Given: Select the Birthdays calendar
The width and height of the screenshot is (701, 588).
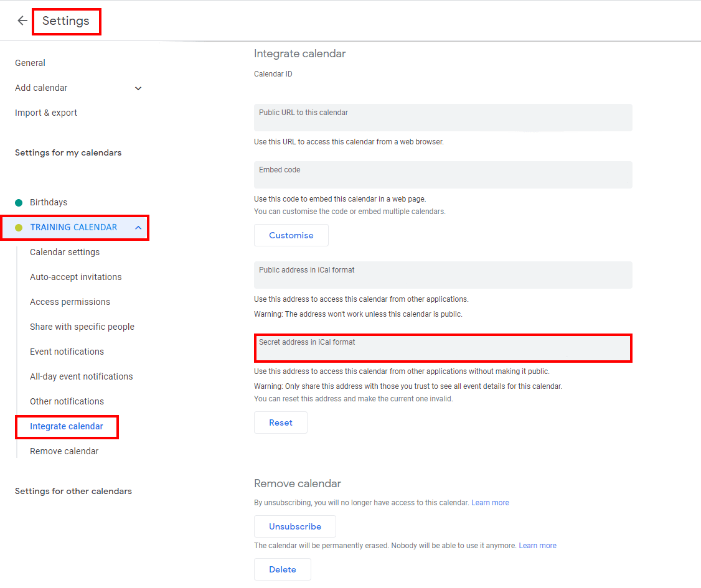Looking at the screenshot, I should pos(49,202).
